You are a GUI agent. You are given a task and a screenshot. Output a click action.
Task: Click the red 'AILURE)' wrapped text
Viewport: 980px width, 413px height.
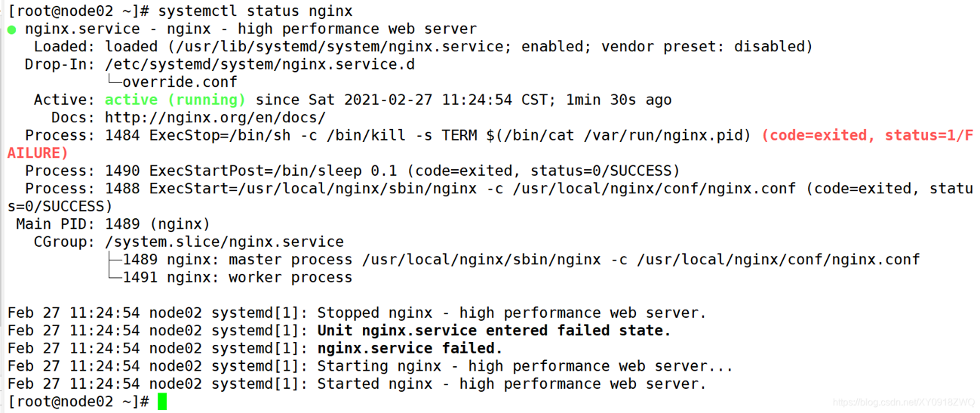point(38,153)
